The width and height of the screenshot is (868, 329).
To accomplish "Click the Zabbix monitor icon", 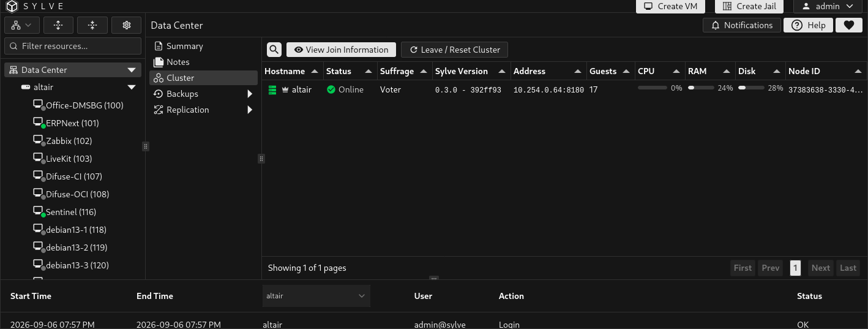I will pyautogui.click(x=39, y=140).
